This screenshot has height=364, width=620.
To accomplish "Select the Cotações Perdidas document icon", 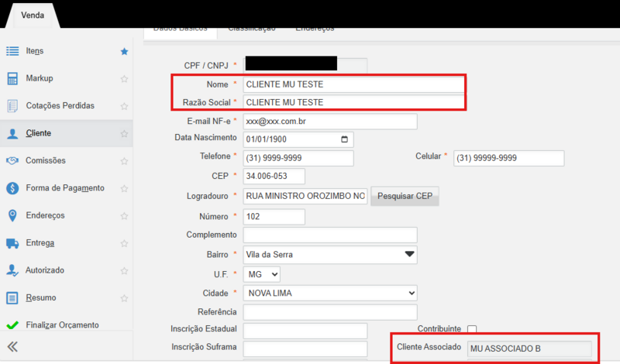I will tap(12, 105).
